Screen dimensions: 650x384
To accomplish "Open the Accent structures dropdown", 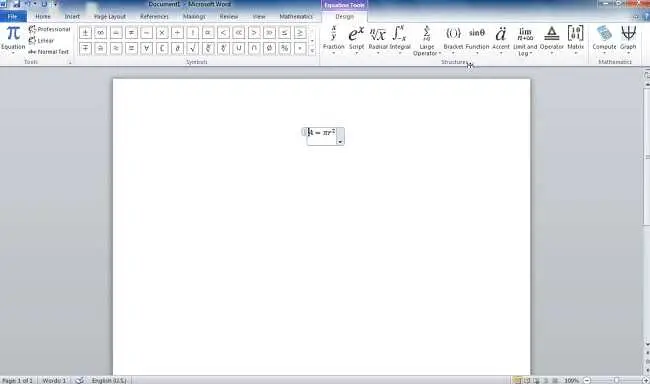I will (501, 40).
